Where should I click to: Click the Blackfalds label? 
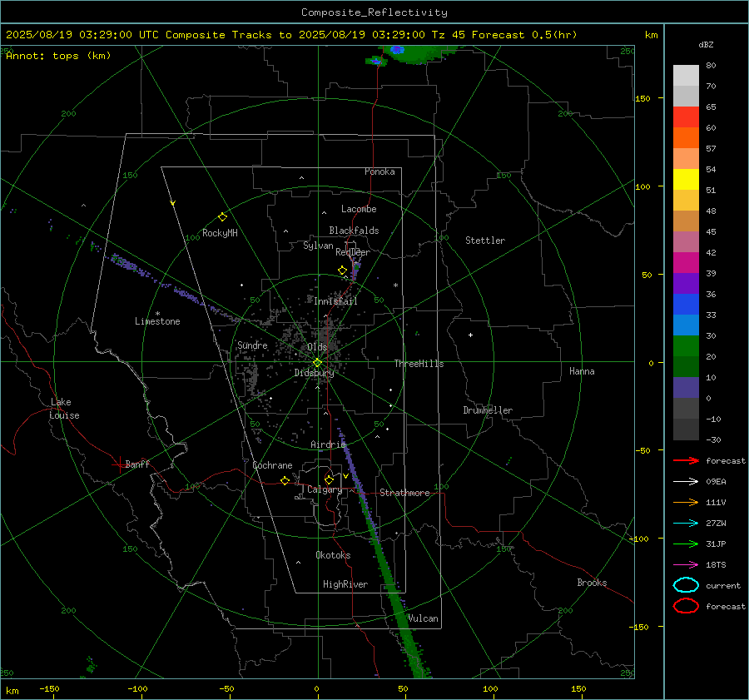(x=354, y=231)
